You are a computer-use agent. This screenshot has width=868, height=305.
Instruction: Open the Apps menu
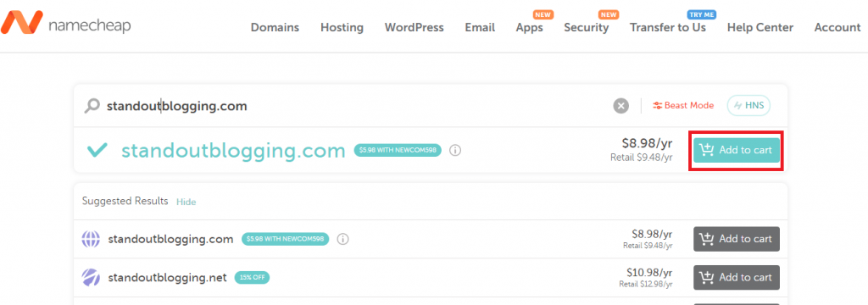[x=529, y=28]
